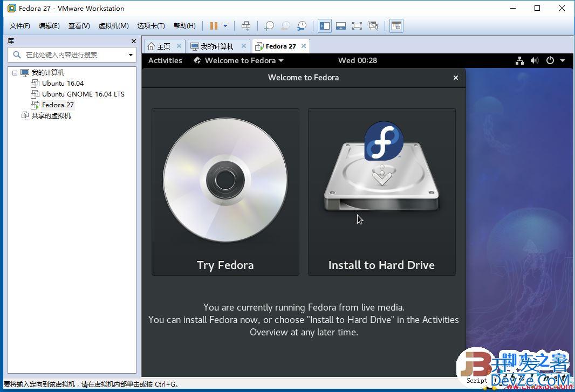Expand the GNOME system menu arrow
Screen dimensions: 575x392
click(563, 60)
